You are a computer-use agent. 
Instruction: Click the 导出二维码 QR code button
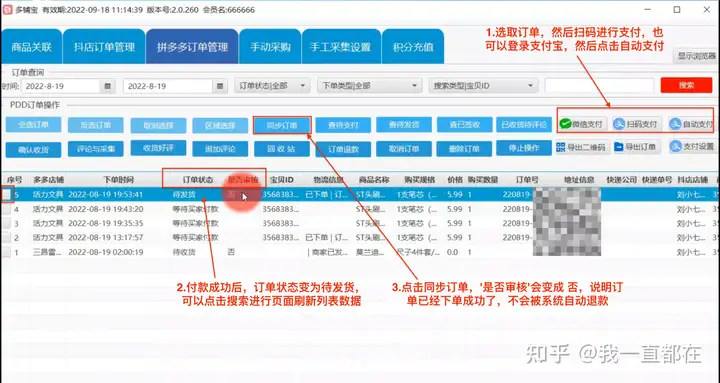click(583, 147)
